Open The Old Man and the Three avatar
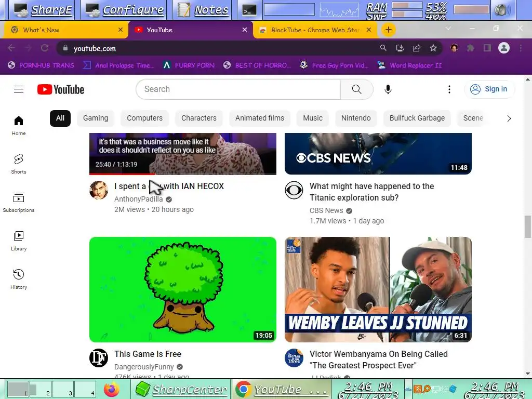This screenshot has height=399, width=532. 294,357
